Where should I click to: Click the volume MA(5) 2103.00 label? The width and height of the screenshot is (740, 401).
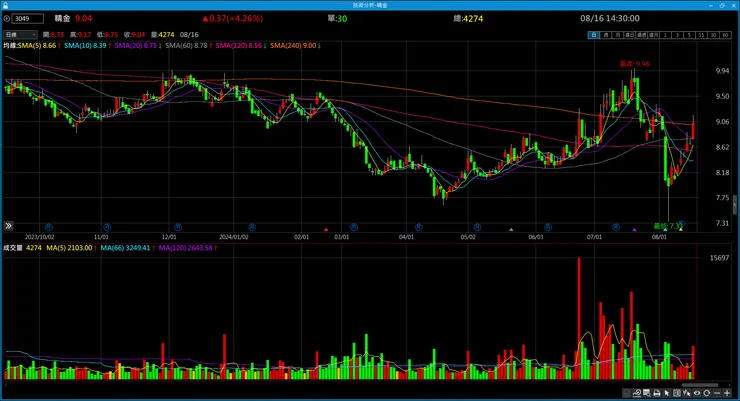71,248
